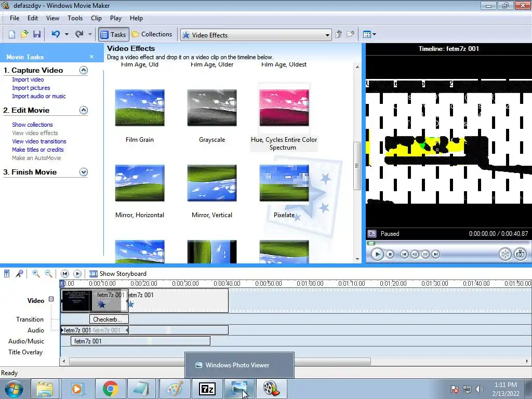Viewport: 532px width, 399px height.
Task: Open the File menu
Action: (x=15, y=18)
